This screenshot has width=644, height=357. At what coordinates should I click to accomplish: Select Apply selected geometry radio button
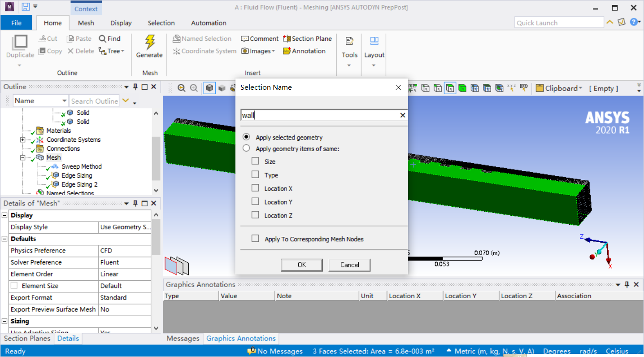click(246, 137)
